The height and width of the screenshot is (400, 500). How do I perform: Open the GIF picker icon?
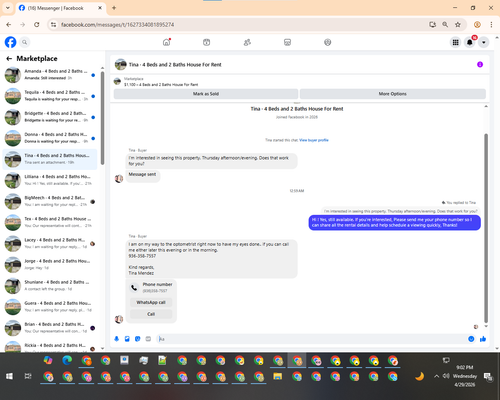148,339
